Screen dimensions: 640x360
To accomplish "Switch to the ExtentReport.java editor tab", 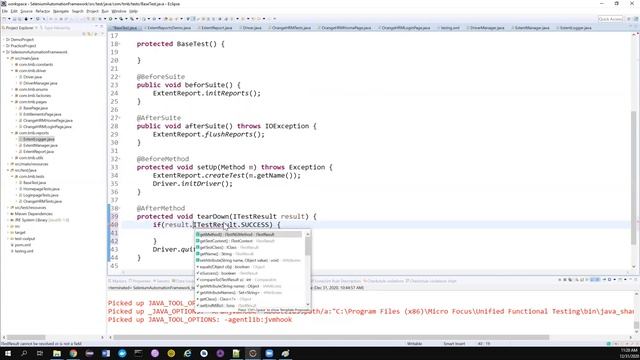I will (x=216, y=28).
